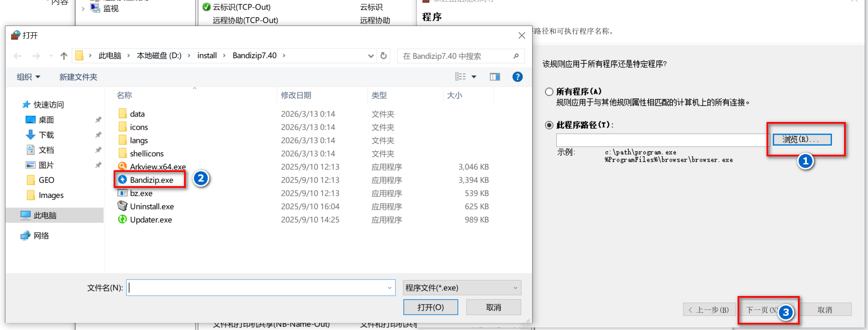Expand the 监视 tree node in firewall window
The width and height of the screenshot is (868, 330).
(83, 8)
